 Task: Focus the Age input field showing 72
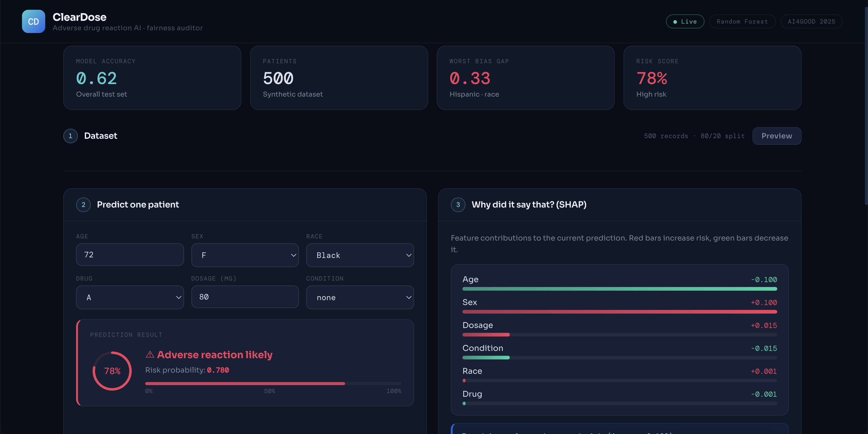point(130,255)
